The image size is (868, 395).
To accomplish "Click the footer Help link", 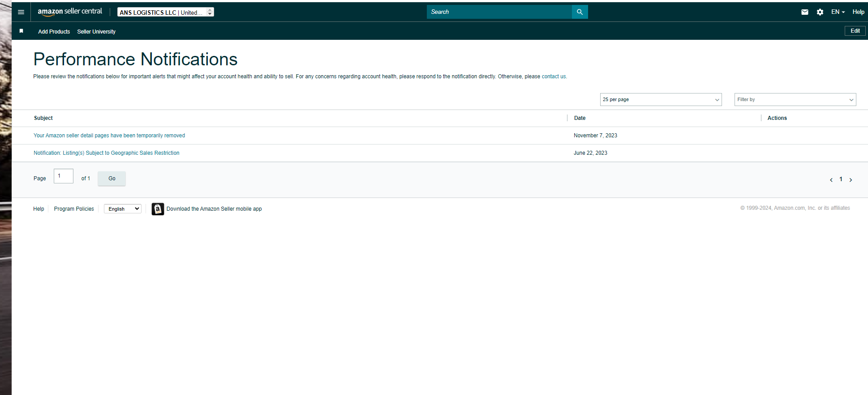I will click(x=39, y=209).
